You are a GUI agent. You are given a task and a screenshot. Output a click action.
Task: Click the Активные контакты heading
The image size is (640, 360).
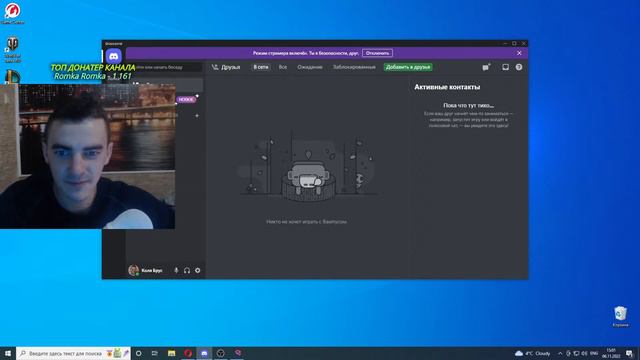point(447,87)
